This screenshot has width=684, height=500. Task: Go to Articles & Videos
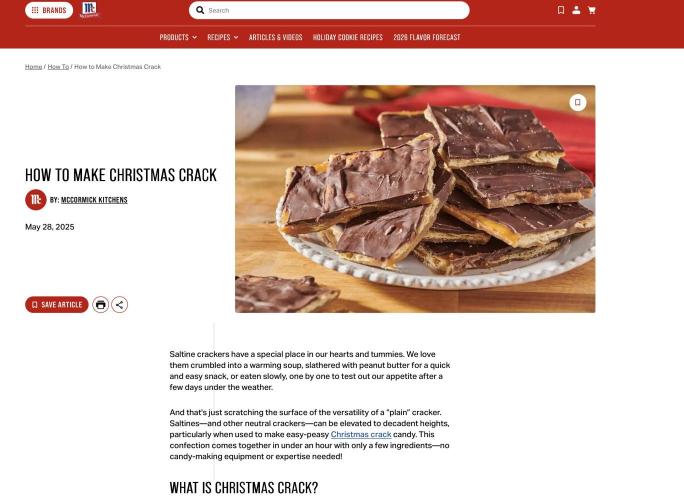(275, 37)
